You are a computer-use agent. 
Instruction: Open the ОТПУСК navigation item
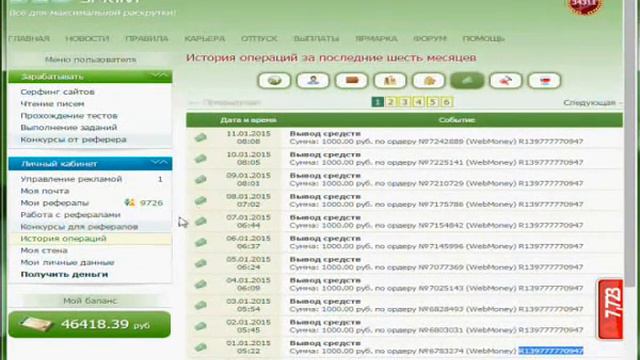click(259, 39)
